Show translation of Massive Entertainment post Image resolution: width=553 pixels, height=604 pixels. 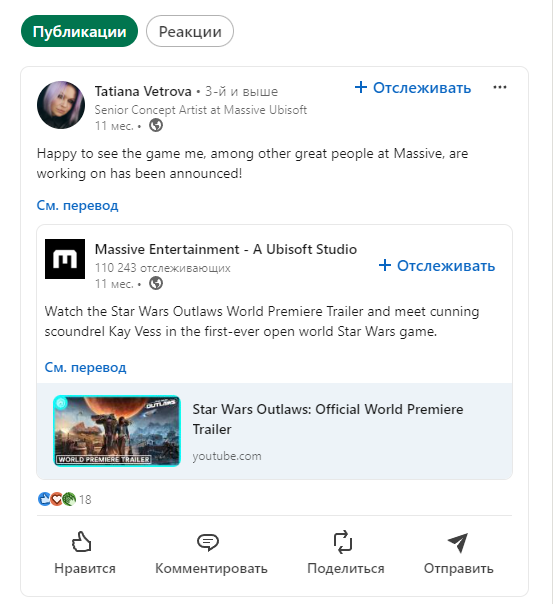pos(85,367)
